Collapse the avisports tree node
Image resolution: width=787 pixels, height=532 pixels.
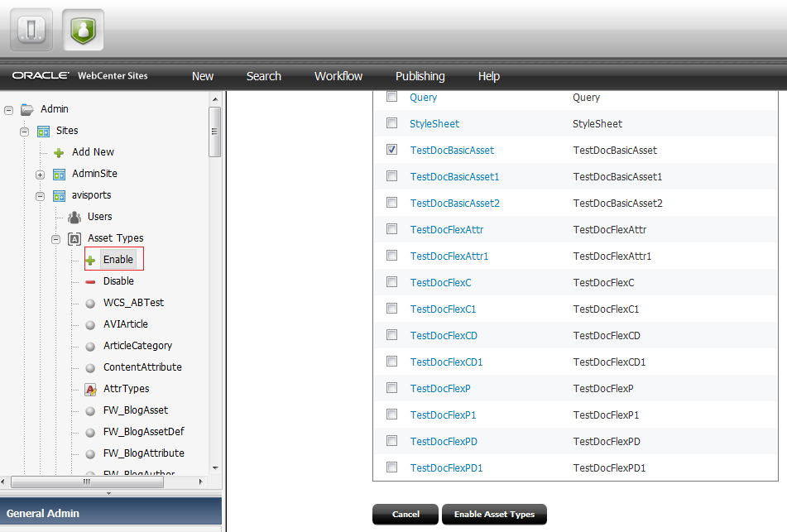tap(41, 196)
